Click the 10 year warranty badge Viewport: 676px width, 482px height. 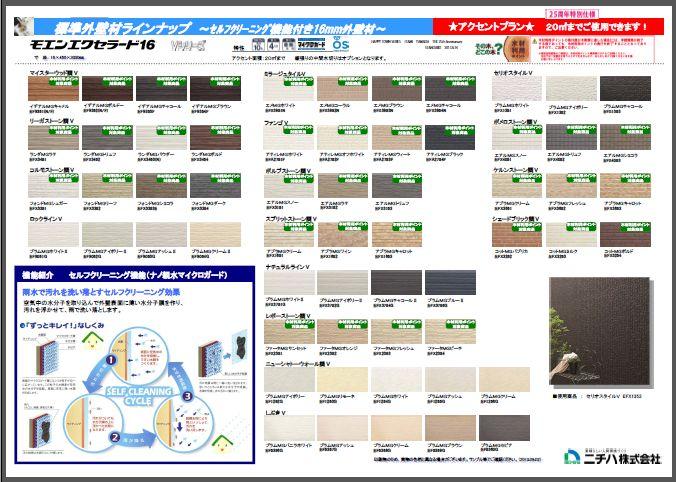point(258,44)
